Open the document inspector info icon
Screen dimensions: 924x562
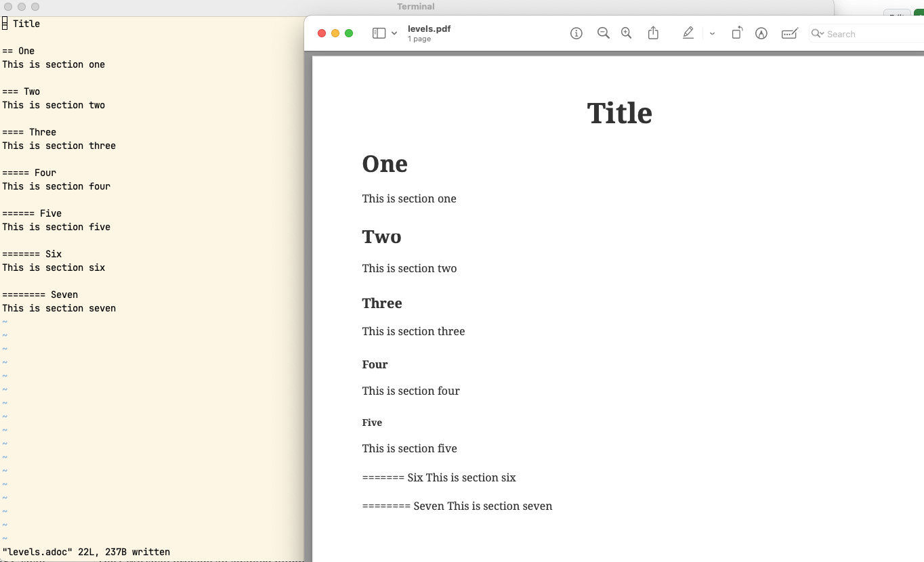click(x=576, y=33)
